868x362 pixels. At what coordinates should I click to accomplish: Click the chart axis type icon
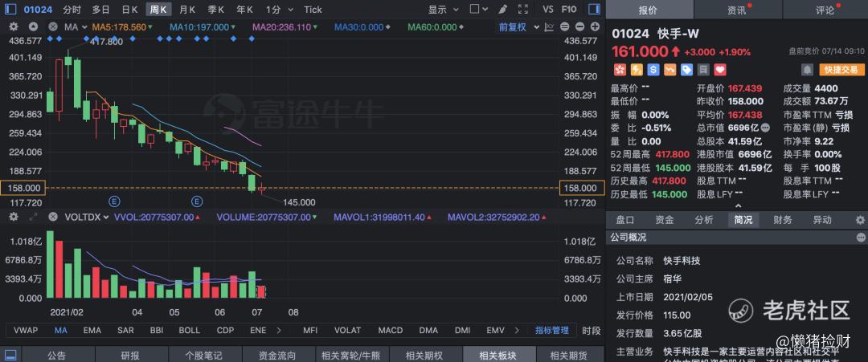coord(549,27)
